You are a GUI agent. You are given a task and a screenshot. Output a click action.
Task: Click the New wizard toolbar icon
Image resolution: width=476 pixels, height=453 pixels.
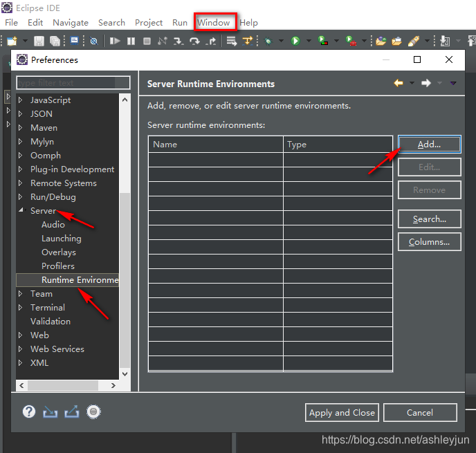12,41
